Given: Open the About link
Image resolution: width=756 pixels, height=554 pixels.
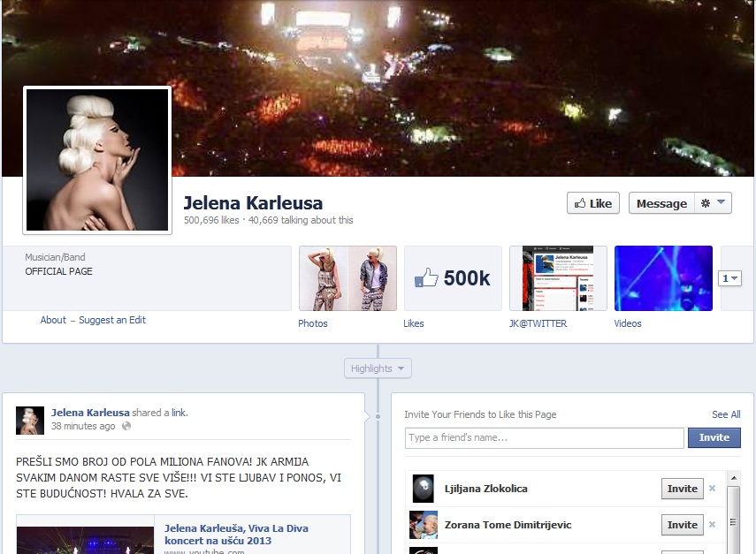Looking at the screenshot, I should coord(53,320).
